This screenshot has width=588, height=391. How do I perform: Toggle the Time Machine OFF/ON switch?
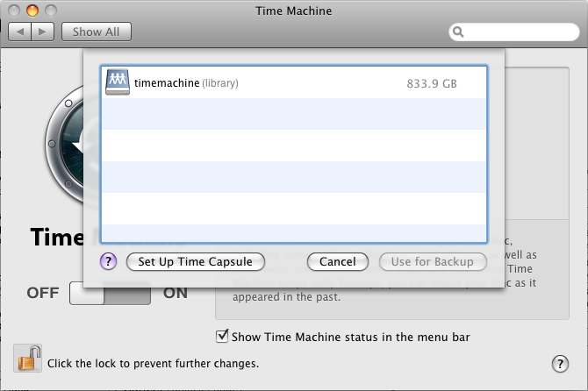point(110,293)
